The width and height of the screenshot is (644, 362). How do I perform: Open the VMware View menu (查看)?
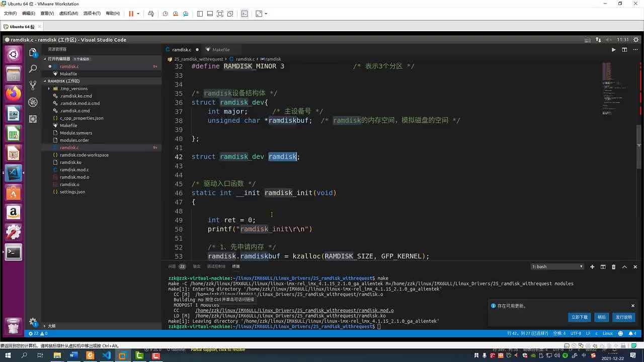click(x=47, y=14)
